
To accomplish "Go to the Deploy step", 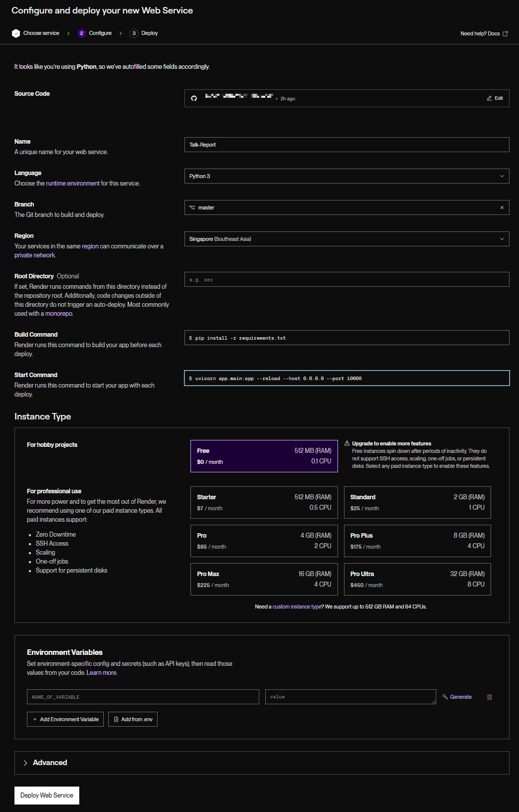I will click(144, 33).
